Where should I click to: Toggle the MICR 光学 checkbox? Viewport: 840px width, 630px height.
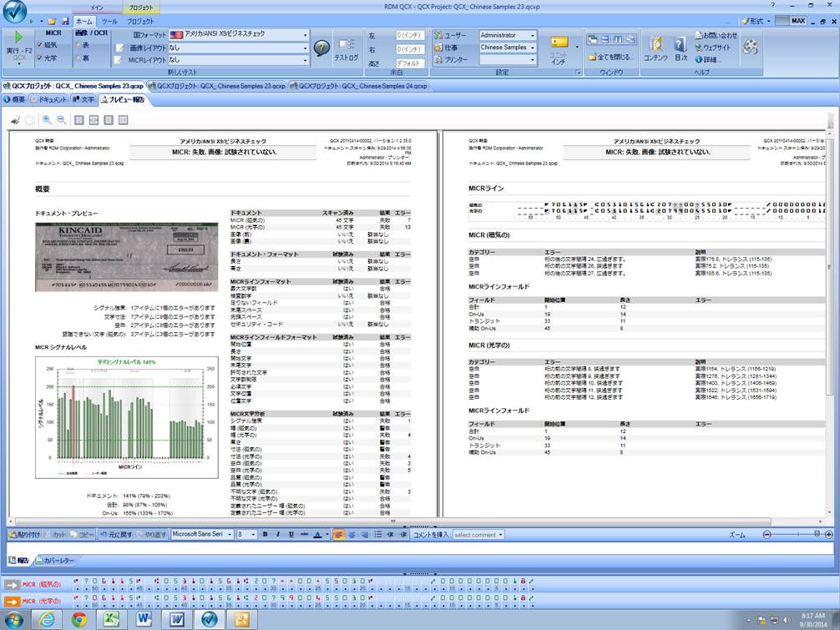pos(40,58)
